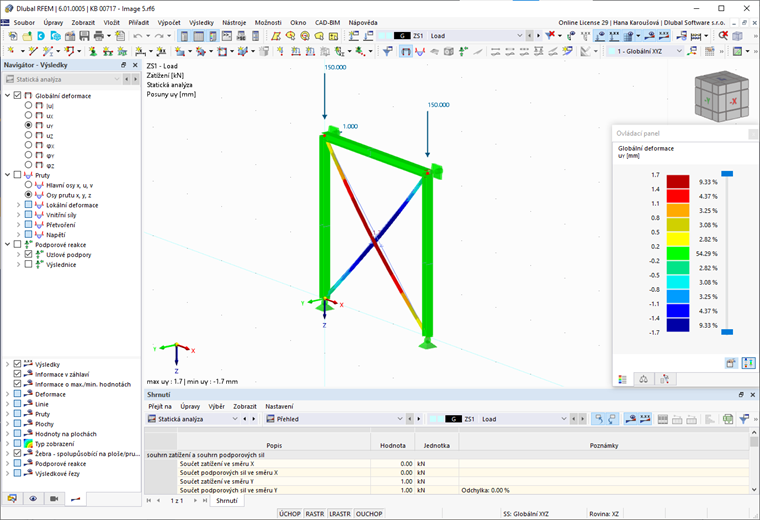Click the Shrnutí tab at table bottom
The image size is (760, 520).
226,501
